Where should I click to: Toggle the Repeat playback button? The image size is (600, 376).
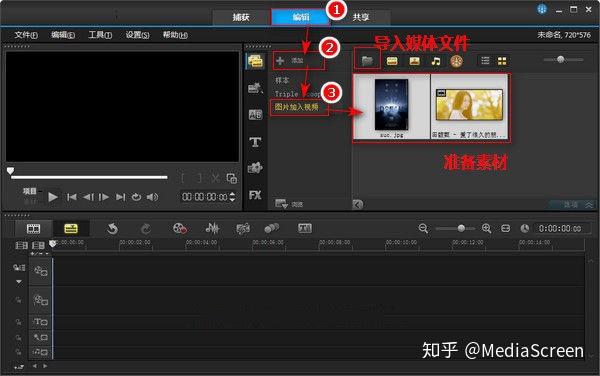(x=136, y=197)
